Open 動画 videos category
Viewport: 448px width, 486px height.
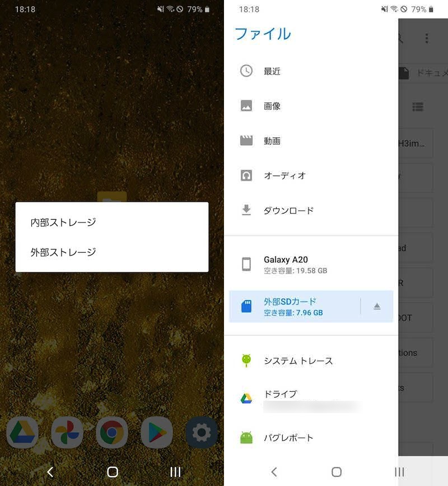point(272,141)
